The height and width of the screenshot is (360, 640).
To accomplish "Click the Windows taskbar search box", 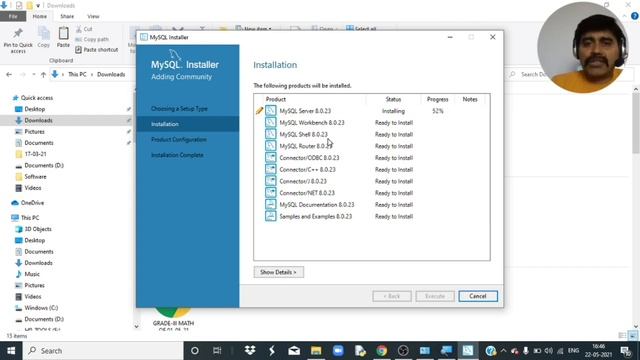I will pyautogui.click(x=103, y=351).
